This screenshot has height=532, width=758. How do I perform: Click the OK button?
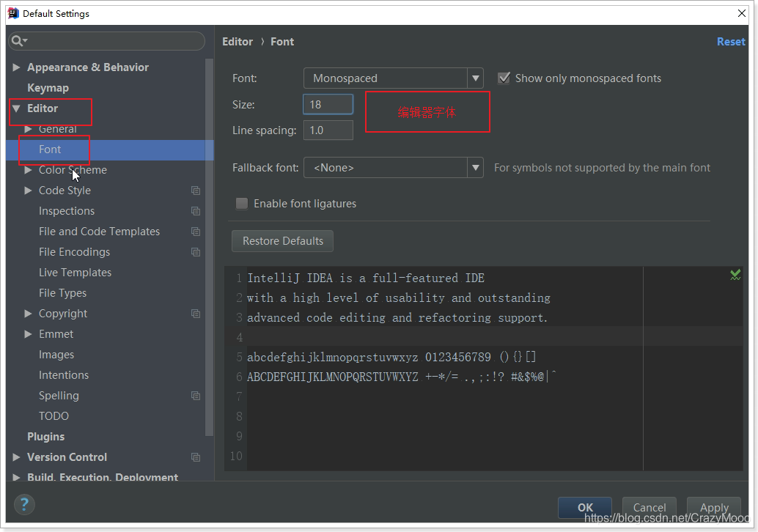585,507
